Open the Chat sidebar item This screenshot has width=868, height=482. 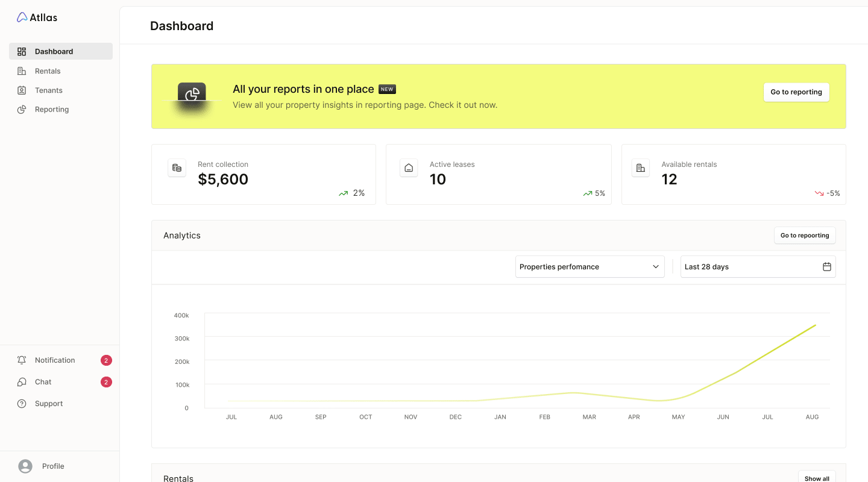pos(43,382)
